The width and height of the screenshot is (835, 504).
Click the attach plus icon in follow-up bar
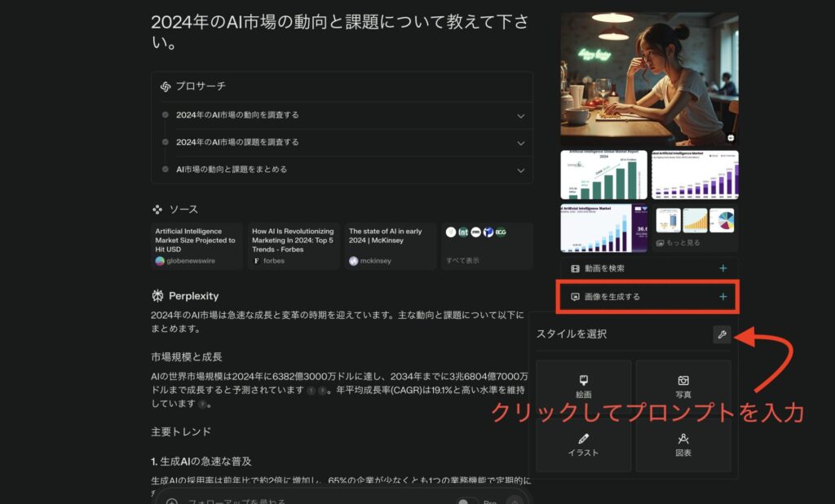172,502
